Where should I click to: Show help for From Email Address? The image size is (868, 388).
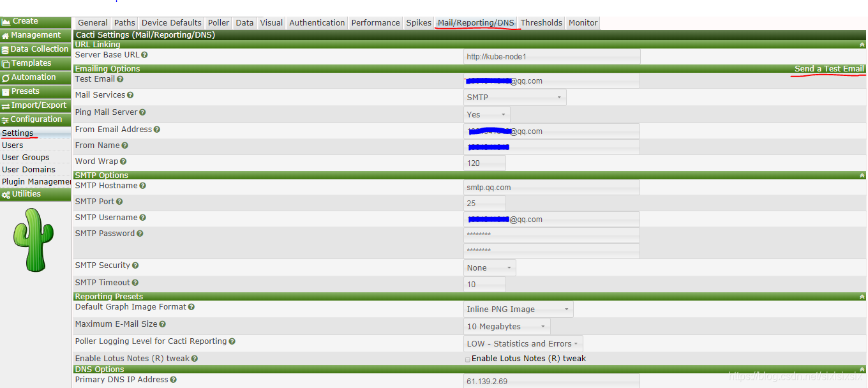tap(156, 130)
